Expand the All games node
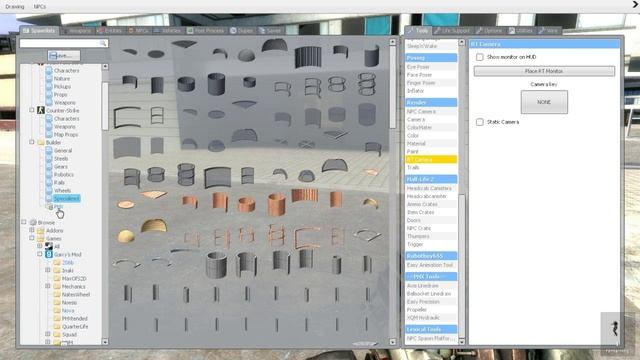This screenshot has height=360, width=640. tap(40, 246)
